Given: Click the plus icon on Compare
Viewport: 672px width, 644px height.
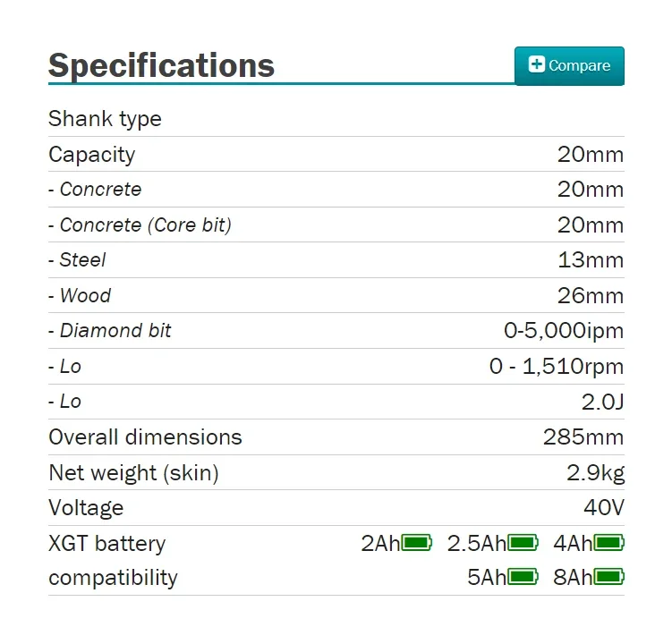Looking at the screenshot, I should coord(537,64).
